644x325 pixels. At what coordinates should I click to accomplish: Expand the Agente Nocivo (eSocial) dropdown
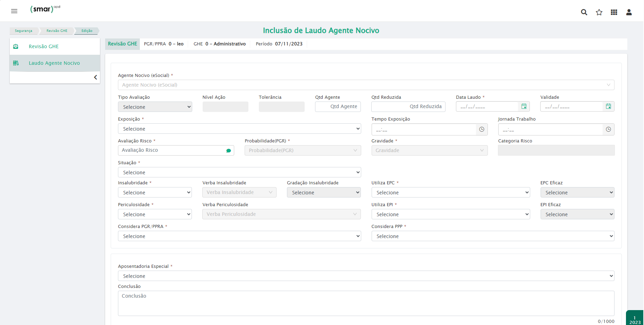tap(366, 85)
